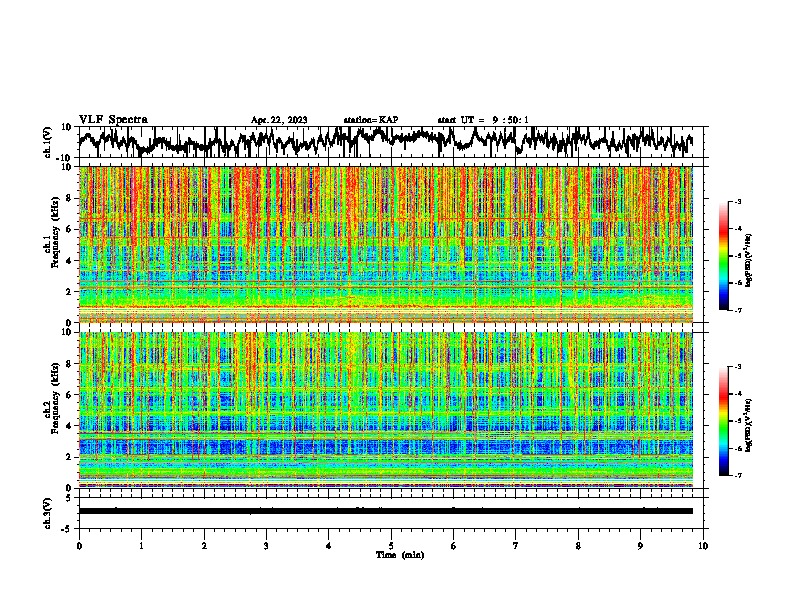This screenshot has height=612, width=792.
Task: Select the date text "Apr. 22, 2023"
Action: pyautogui.click(x=279, y=120)
